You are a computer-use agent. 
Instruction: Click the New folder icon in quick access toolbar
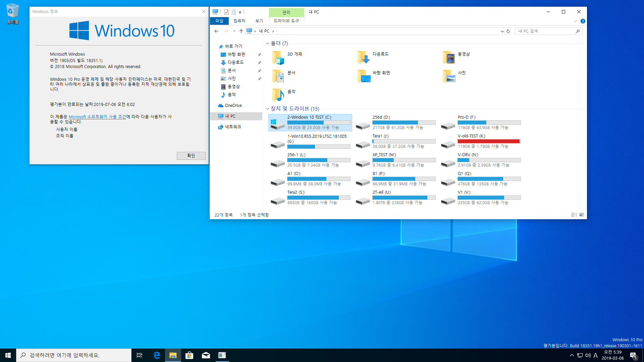234,12
